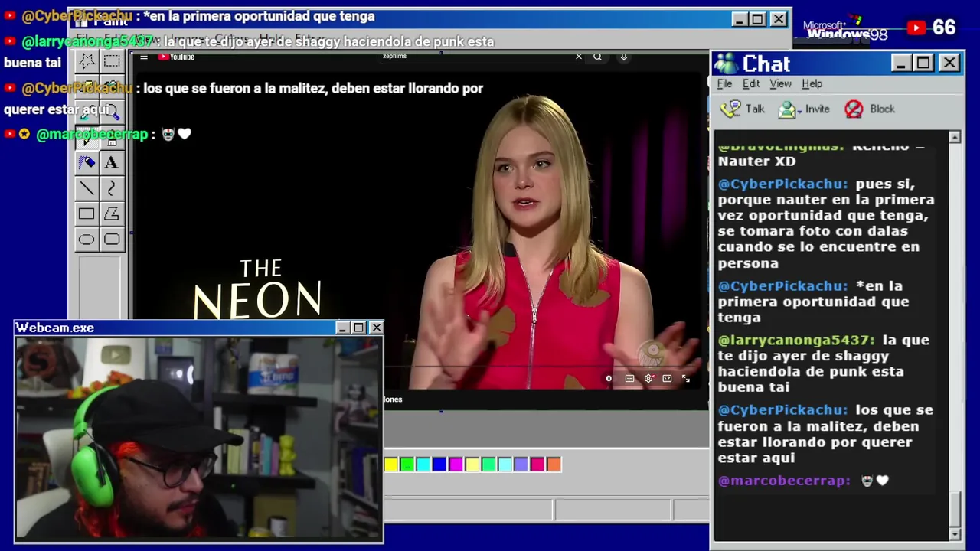This screenshot has height=551, width=980.
Task: Choose the Rounded Rectangle tool
Action: point(112,240)
